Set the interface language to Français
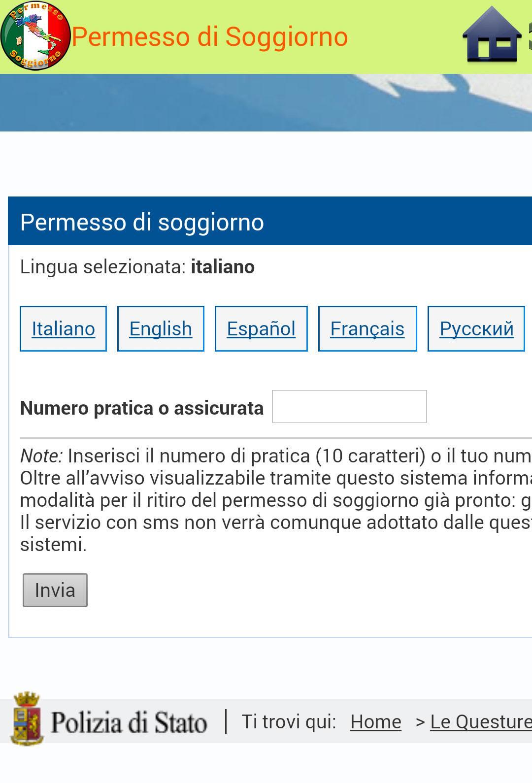The height and width of the screenshot is (783, 532). 367,329
